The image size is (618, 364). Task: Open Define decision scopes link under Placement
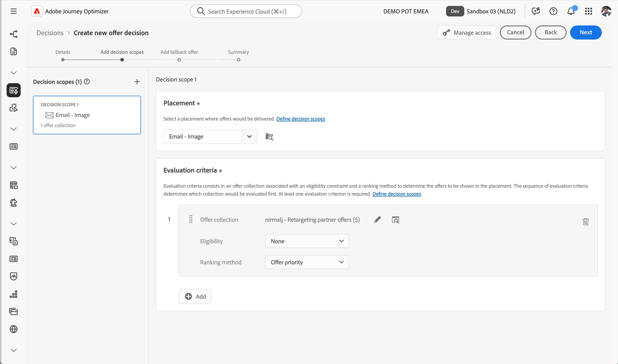[x=300, y=119]
